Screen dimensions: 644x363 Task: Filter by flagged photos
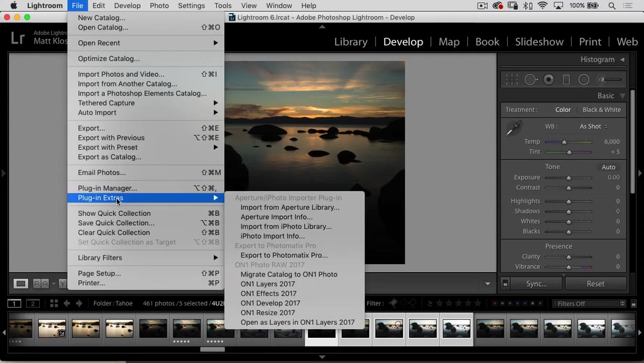(x=393, y=303)
